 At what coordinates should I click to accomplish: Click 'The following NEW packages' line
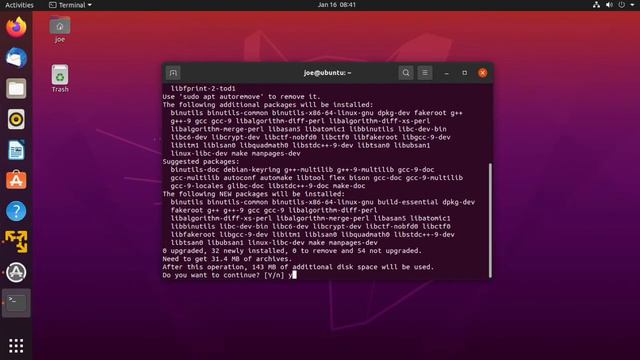[253, 194]
